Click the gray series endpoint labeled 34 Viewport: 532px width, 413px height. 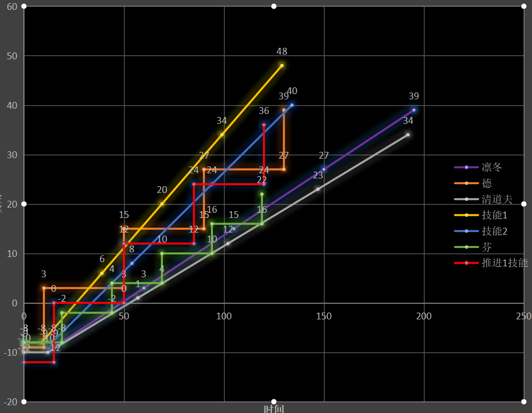pos(408,135)
